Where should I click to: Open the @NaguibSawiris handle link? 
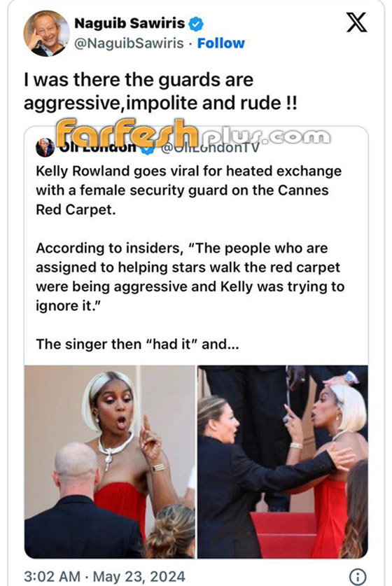pos(129,43)
